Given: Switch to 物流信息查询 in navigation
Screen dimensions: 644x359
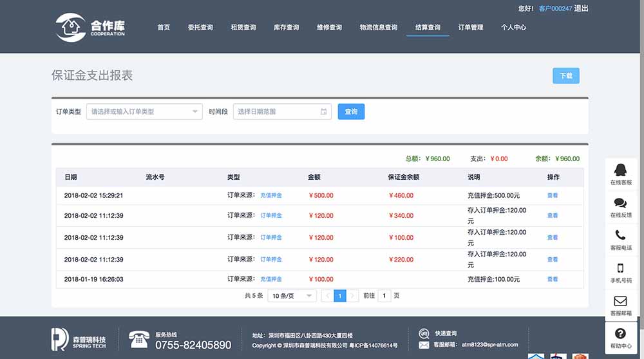Looking at the screenshot, I should pos(379,28).
